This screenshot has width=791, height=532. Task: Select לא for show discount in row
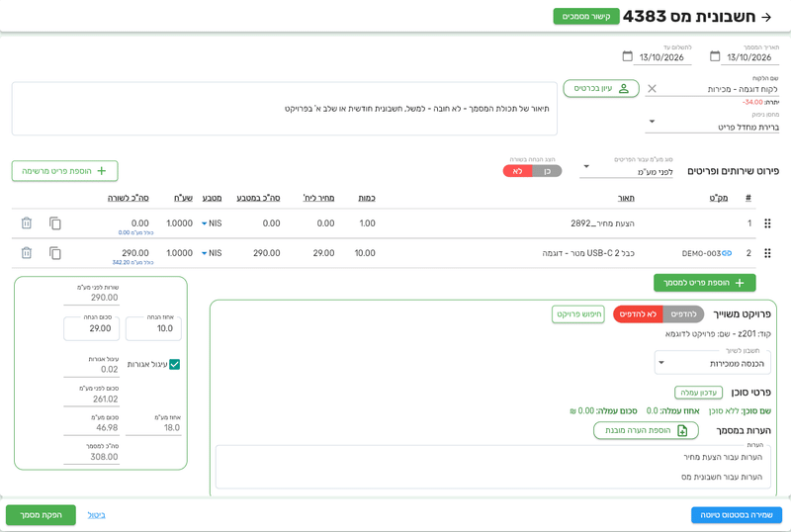pos(517,171)
